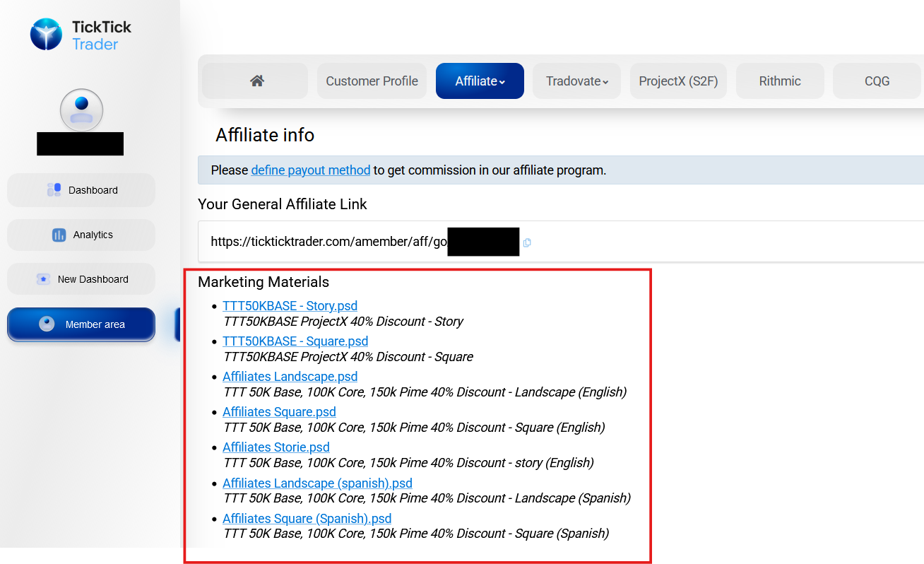Click the Marketing Materials heading
Viewport: 924px width, 564px height.
click(263, 282)
